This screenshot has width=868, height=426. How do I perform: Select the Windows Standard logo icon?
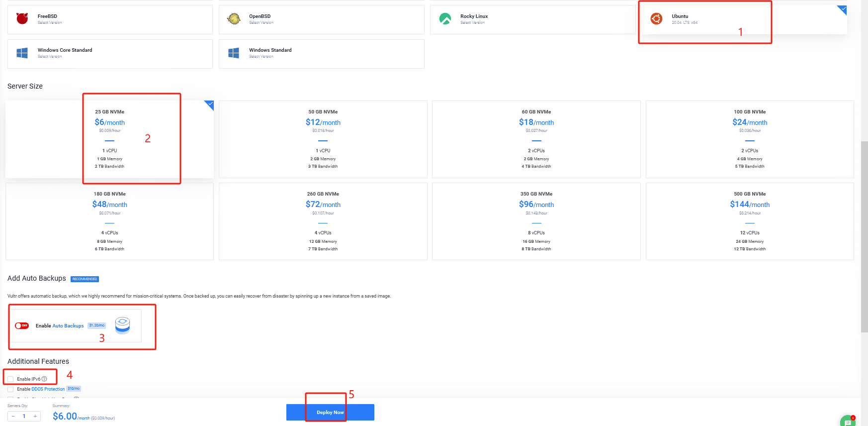pyautogui.click(x=234, y=53)
